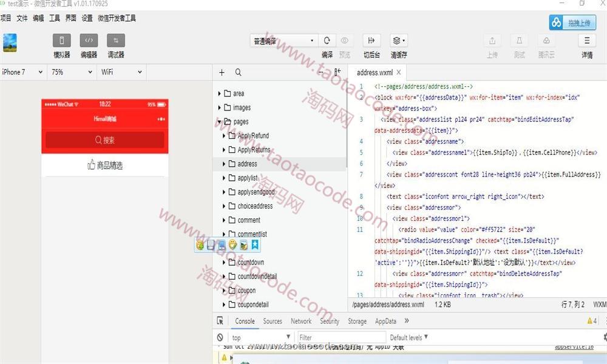Click the search icon in the file tree

tap(239, 72)
